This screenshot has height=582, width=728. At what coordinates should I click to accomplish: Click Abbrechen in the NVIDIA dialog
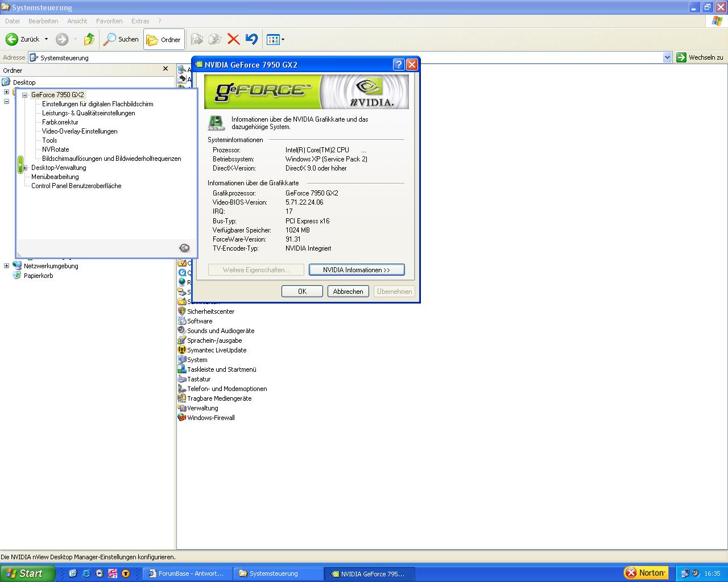coord(348,292)
